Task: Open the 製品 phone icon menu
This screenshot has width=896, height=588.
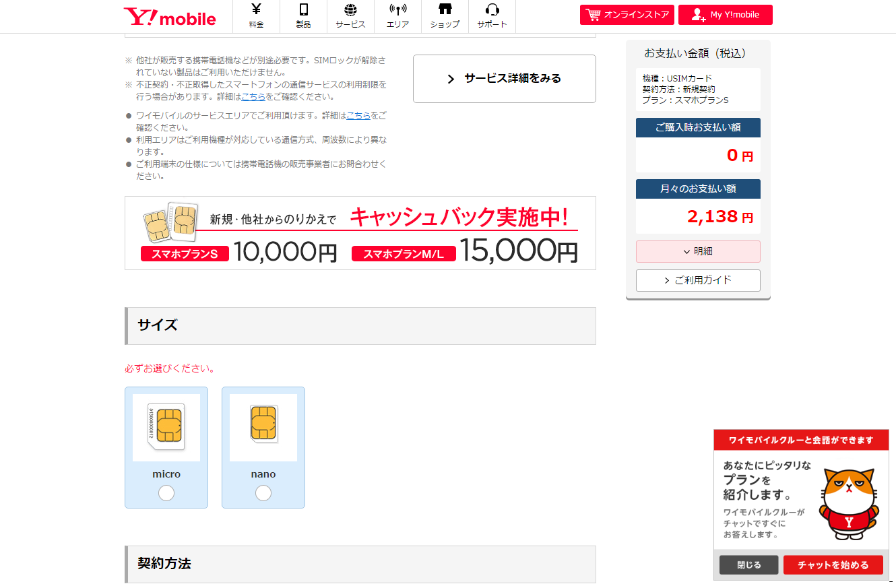Action: coord(303,16)
